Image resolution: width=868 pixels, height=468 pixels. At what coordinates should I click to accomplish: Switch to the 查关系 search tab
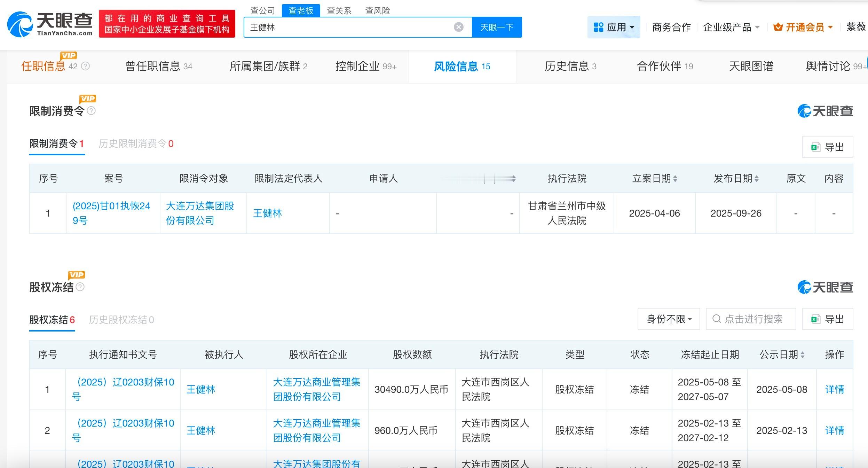[x=339, y=11]
